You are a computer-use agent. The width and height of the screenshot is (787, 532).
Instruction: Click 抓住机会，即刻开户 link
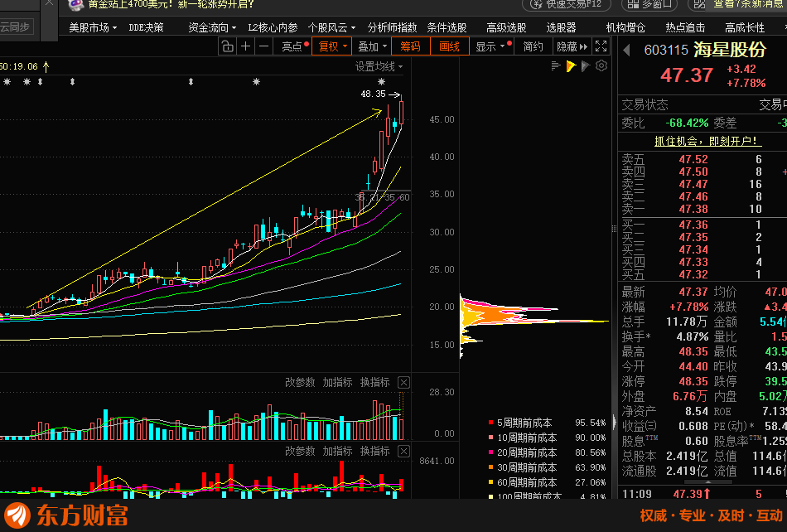708,142
